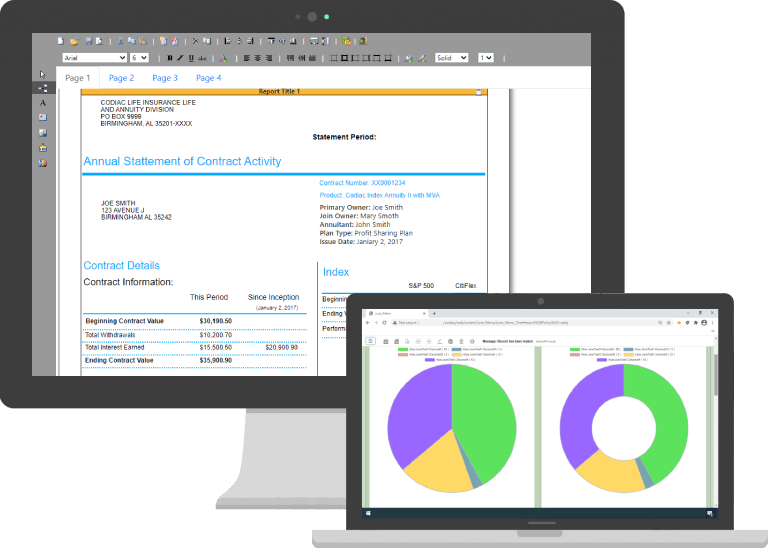Click the open folder icon in toolbar
Screen dimensions: 768x548
coord(74,41)
